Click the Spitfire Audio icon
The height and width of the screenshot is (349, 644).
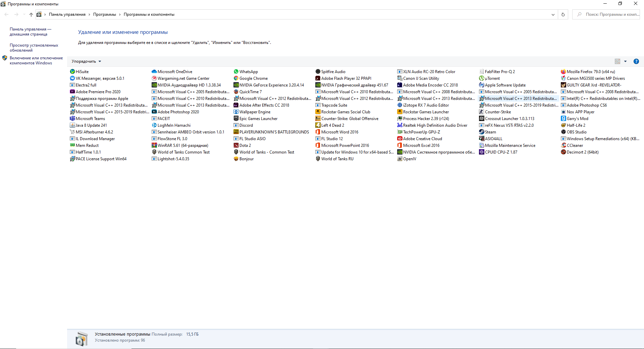(318, 71)
